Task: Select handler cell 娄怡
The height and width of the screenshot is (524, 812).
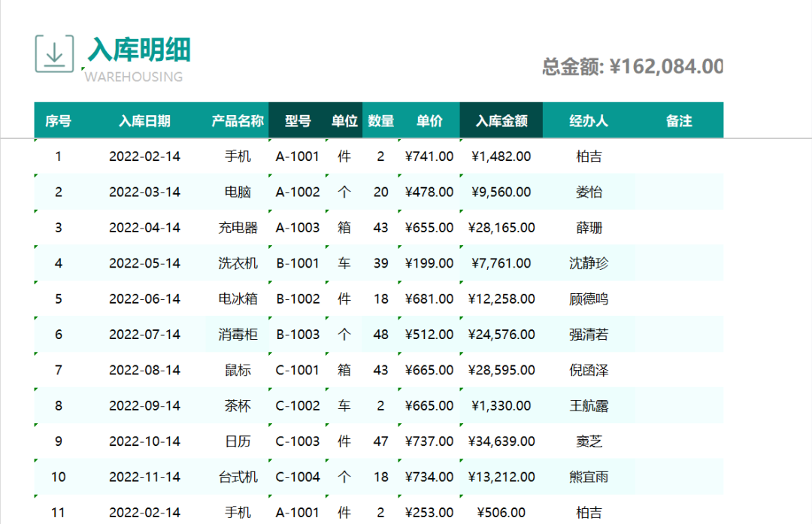Action: click(x=589, y=192)
